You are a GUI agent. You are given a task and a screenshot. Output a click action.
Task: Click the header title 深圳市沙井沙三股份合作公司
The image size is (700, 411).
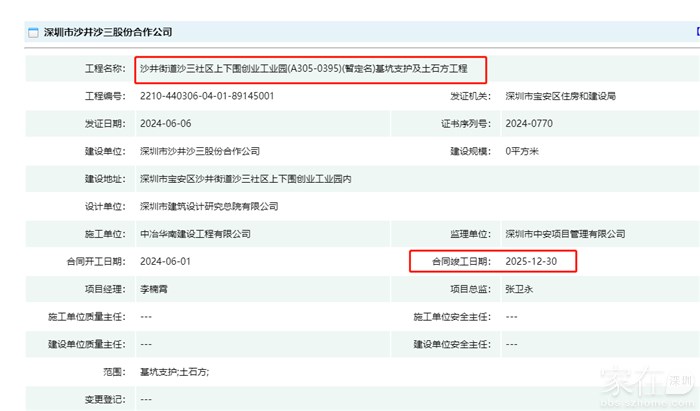click(x=107, y=33)
